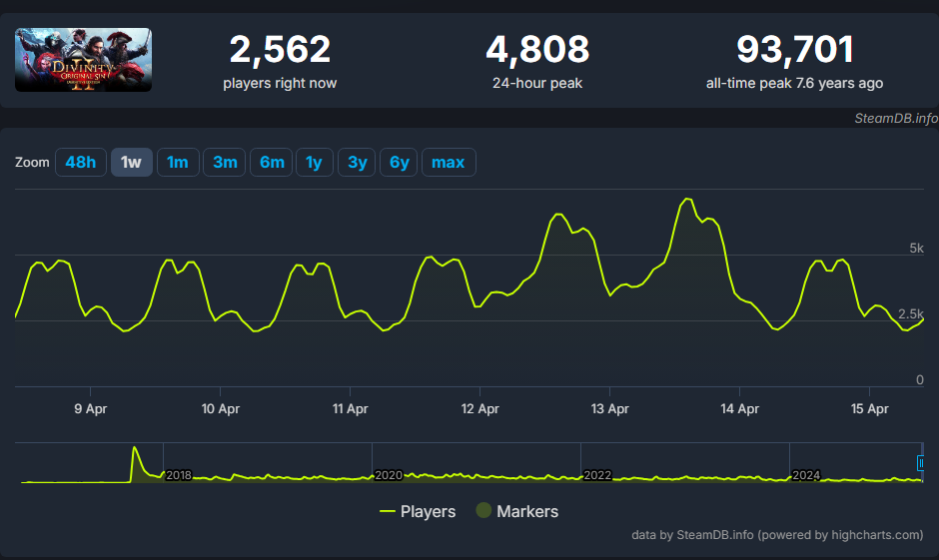The width and height of the screenshot is (939, 560).
Task: Set chart zoom to 1y
Action: pos(315,162)
